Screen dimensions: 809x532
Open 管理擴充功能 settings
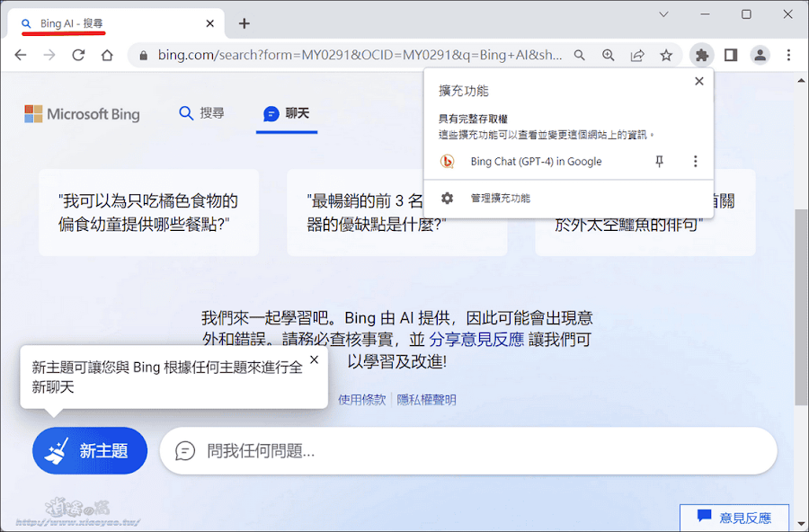(x=569, y=198)
